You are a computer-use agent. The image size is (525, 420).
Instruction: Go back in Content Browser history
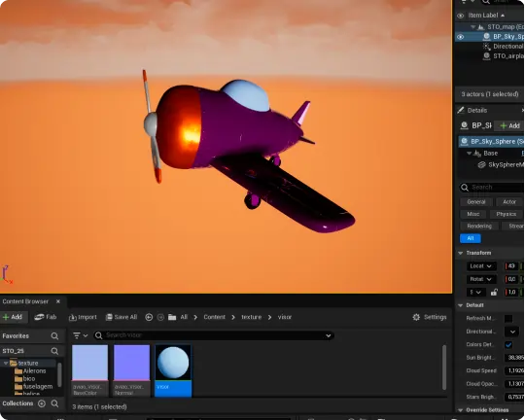click(149, 317)
